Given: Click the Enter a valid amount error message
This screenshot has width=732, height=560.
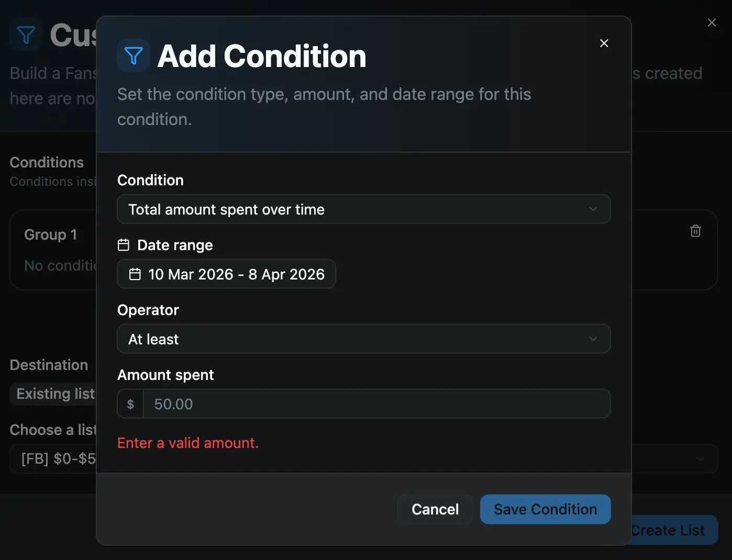Looking at the screenshot, I should [188, 443].
